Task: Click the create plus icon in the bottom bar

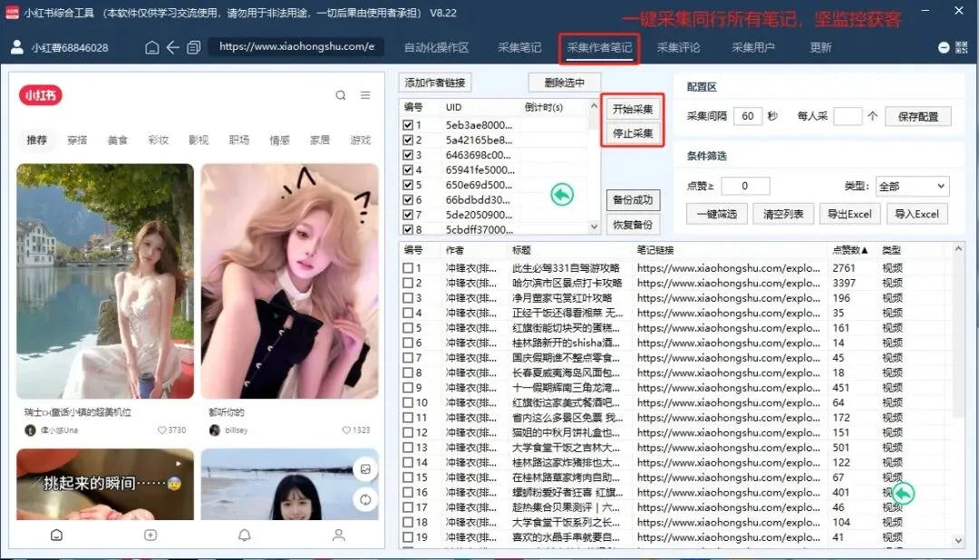Action: 150,536
